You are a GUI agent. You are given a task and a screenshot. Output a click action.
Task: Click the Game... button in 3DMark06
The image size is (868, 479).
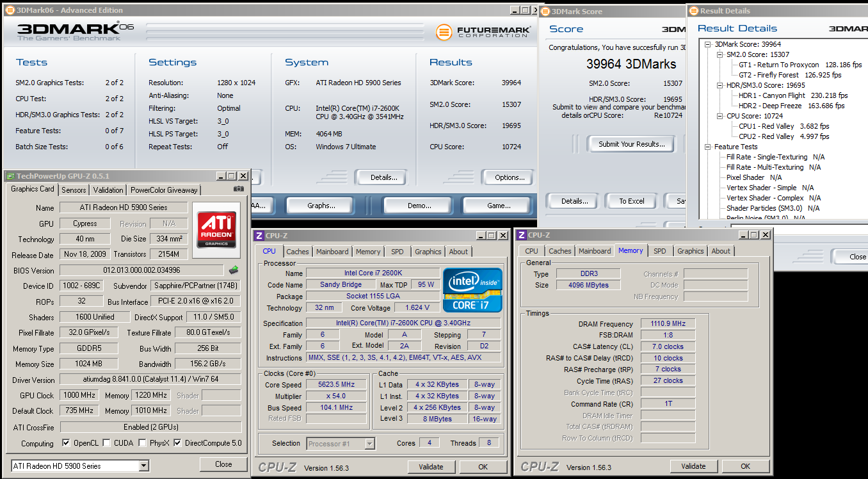point(499,206)
